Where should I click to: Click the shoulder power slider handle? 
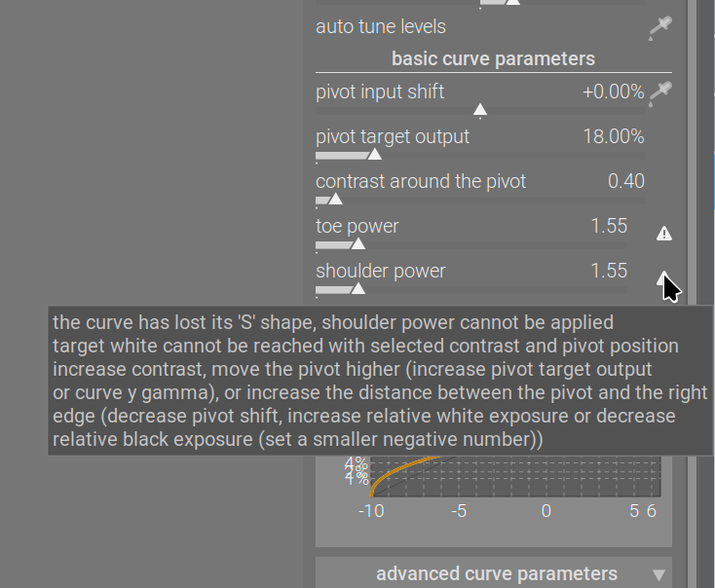point(357,288)
